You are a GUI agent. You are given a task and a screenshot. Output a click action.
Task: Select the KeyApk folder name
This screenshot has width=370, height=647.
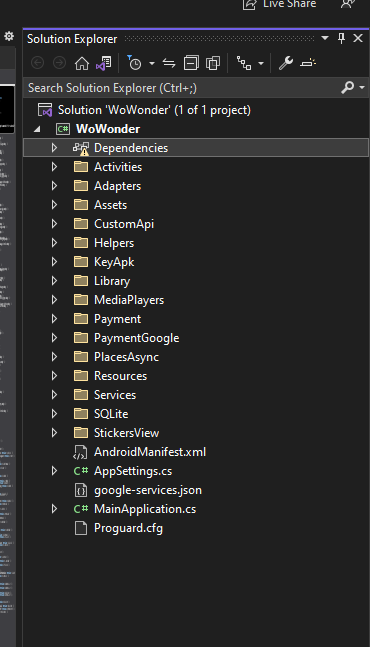point(114,262)
